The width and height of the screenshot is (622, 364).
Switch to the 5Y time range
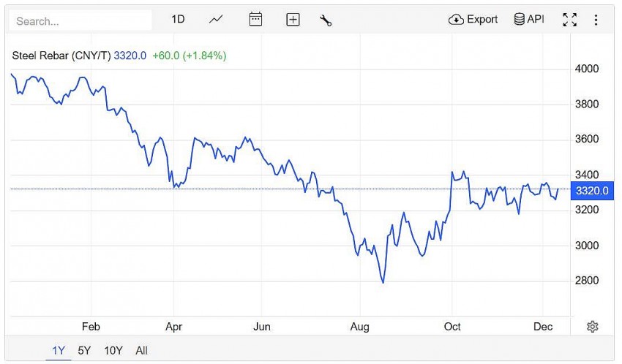pyautogui.click(x=84, y=351)
